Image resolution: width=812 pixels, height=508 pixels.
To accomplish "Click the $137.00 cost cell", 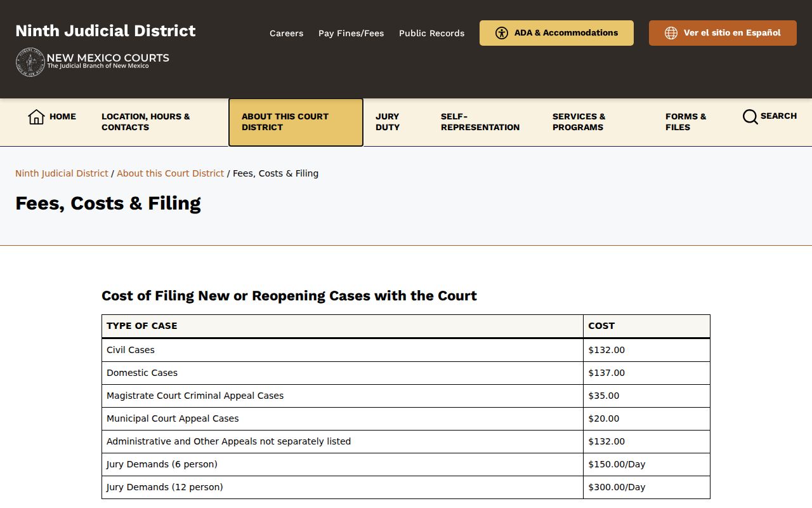I will pos(646,373).
